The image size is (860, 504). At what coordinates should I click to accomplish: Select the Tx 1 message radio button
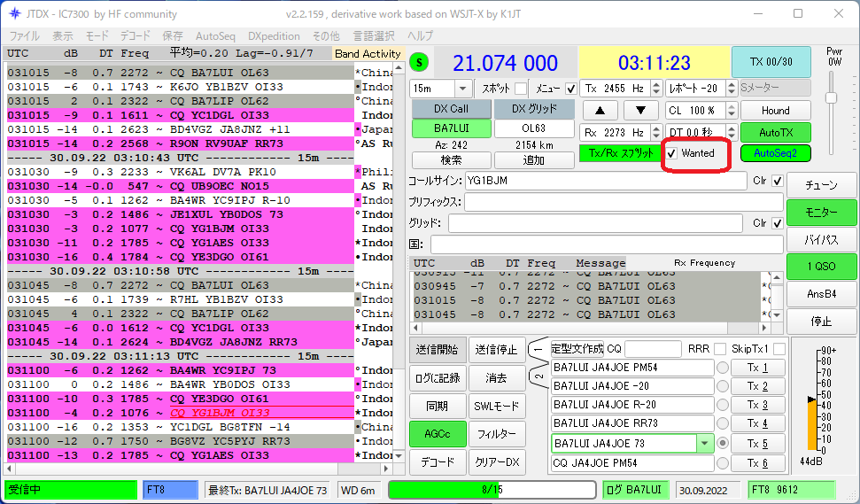tap(723, 368)
